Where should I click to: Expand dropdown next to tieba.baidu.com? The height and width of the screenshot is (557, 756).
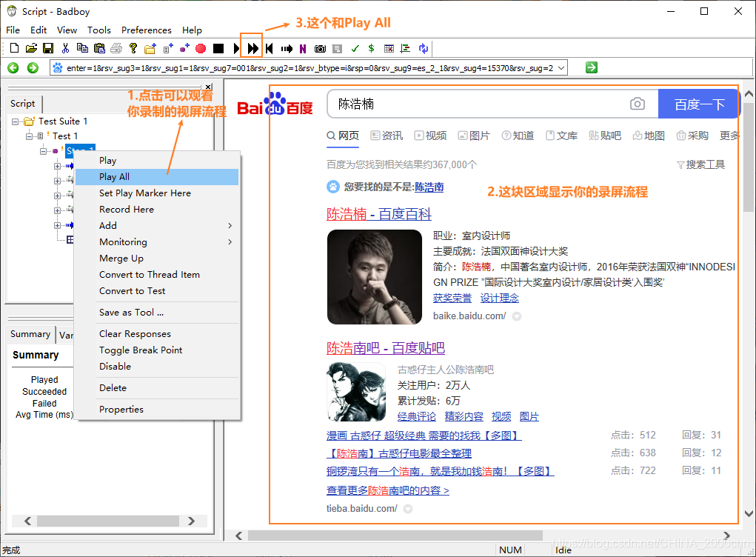408,509
